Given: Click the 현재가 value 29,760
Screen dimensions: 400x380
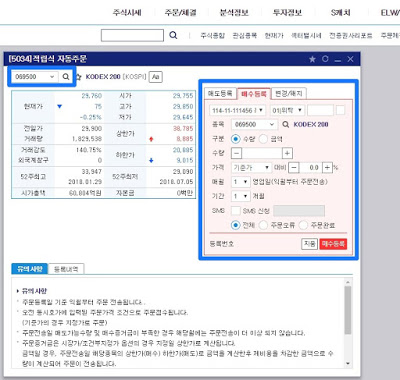Looking at the screenshot, I should [92, 96].
